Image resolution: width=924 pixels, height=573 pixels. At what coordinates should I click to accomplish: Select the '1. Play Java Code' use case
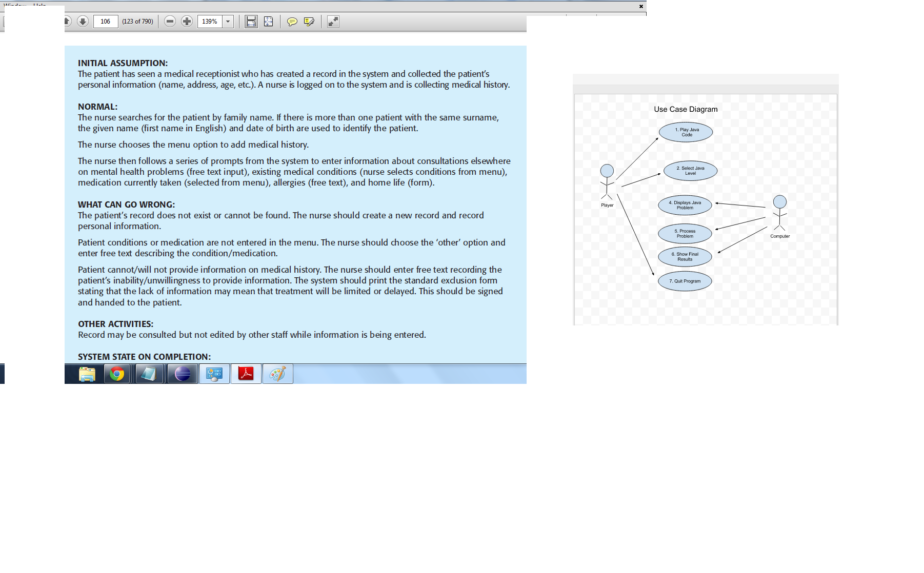coord(686,132)
